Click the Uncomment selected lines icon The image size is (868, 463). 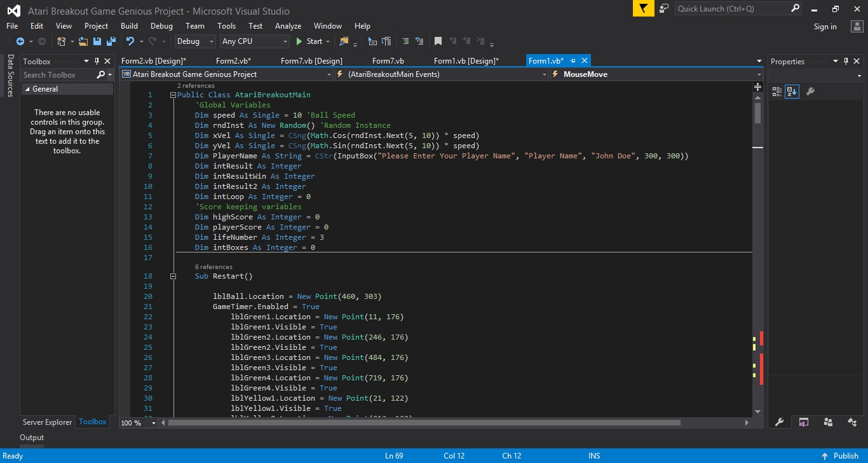click(419, 41)
